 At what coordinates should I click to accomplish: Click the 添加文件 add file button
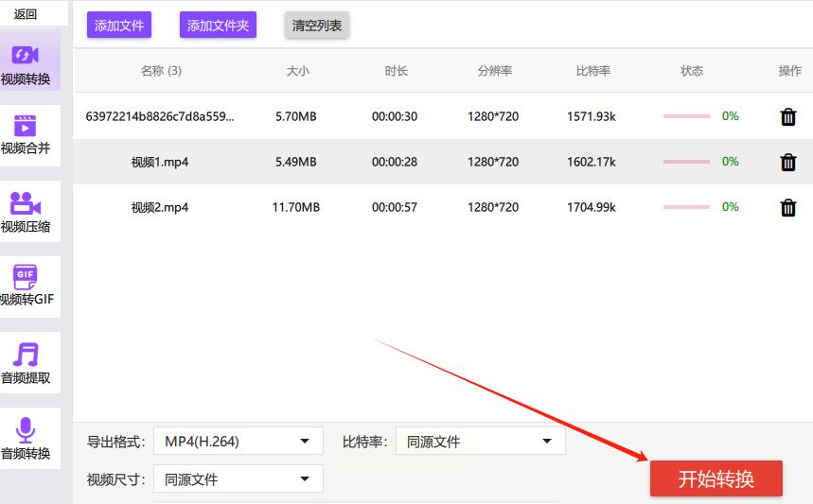click(x=119, y=26)
